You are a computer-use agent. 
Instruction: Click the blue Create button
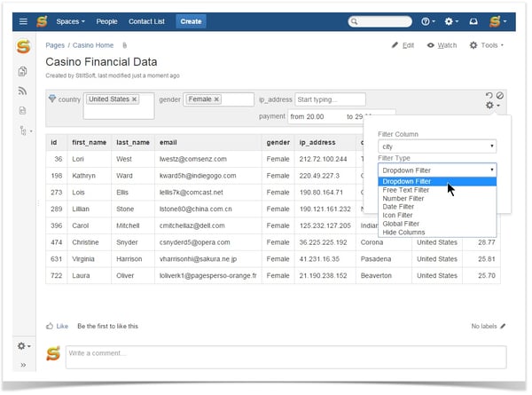click(x=190, y=20)
